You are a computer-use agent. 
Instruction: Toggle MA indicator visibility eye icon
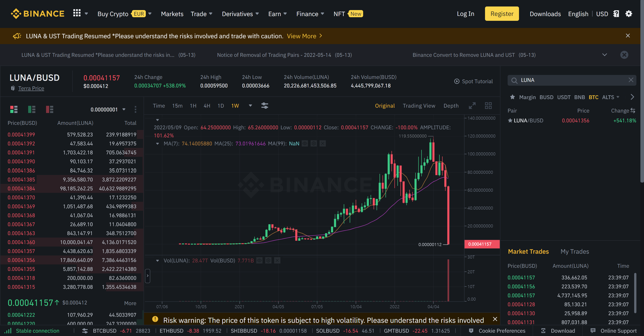click(305, 144)
